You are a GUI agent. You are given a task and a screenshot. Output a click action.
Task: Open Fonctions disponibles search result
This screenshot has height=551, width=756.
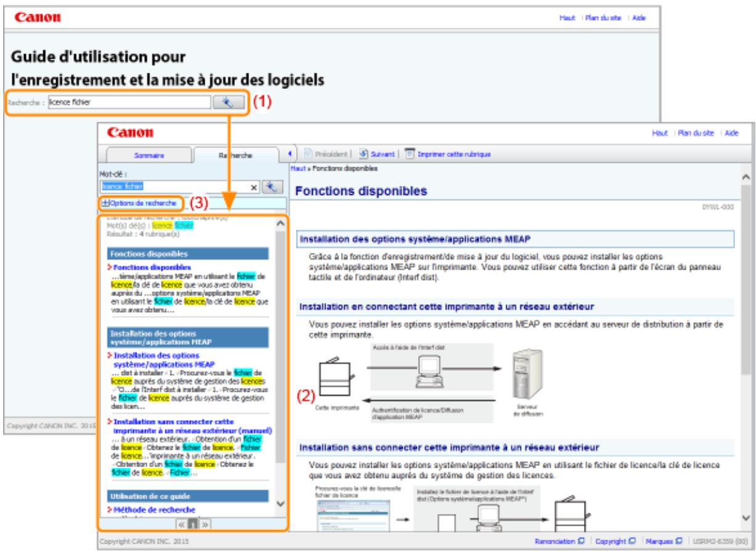152,267
